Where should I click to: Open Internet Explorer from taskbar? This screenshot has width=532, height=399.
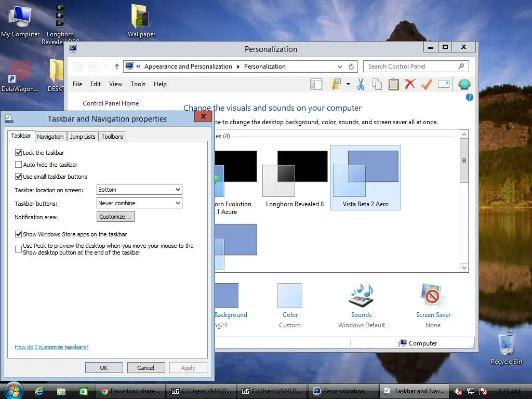(x=39, y=391)
